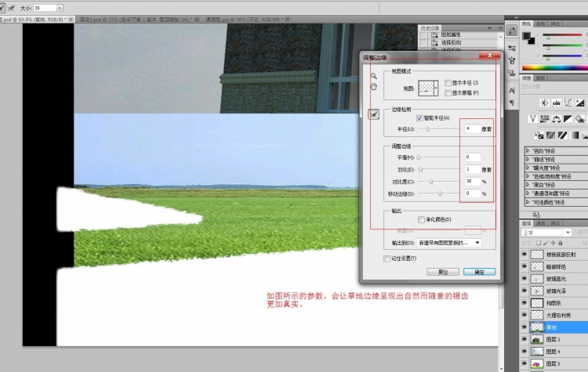Enable the Decontaminate Colors checkbox
Viewport: 588px width, 372px height.
tap(422, 219)
